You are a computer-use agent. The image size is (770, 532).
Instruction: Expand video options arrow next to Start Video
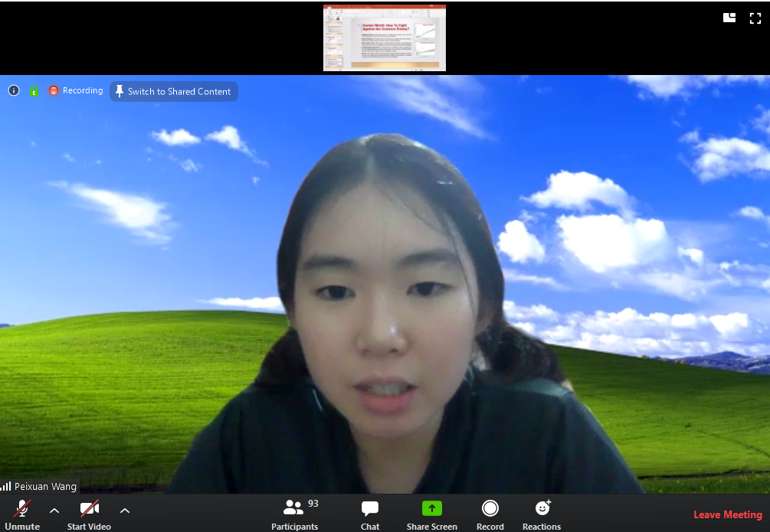(x=125, y=511)
